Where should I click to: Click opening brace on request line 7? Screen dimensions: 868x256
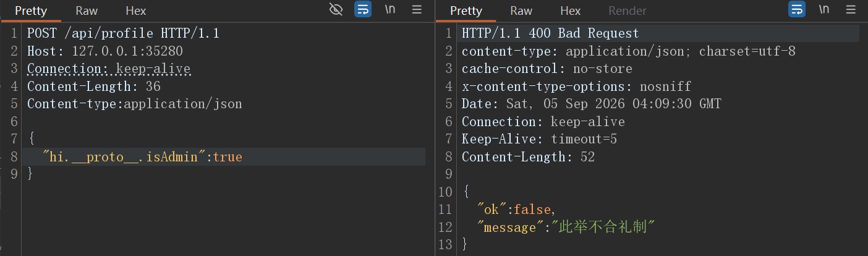(31, 139)
